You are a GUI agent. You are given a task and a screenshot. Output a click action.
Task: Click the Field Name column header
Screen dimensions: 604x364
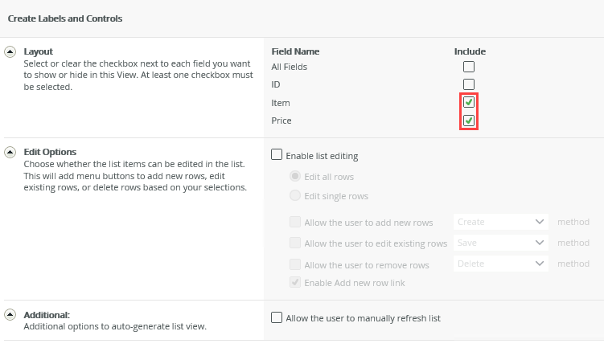(295, 51)
